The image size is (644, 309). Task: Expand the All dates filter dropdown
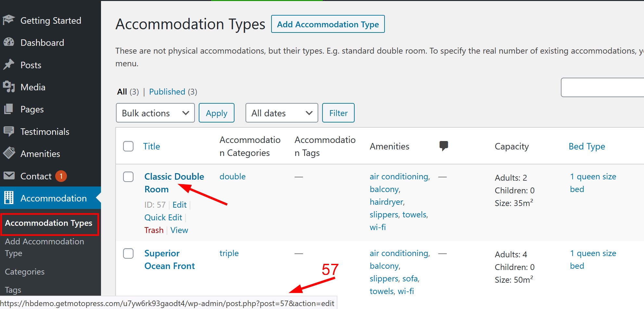[x=281, y=113]
